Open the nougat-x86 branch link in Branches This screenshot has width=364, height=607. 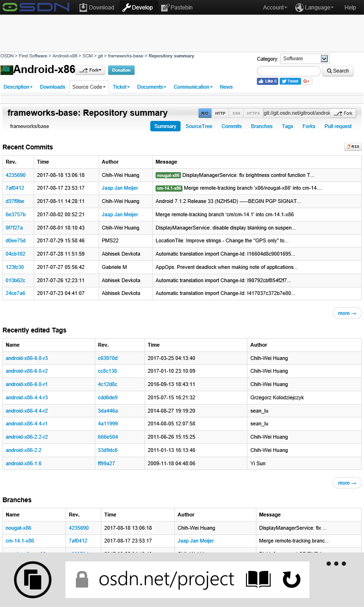(18, 528)
